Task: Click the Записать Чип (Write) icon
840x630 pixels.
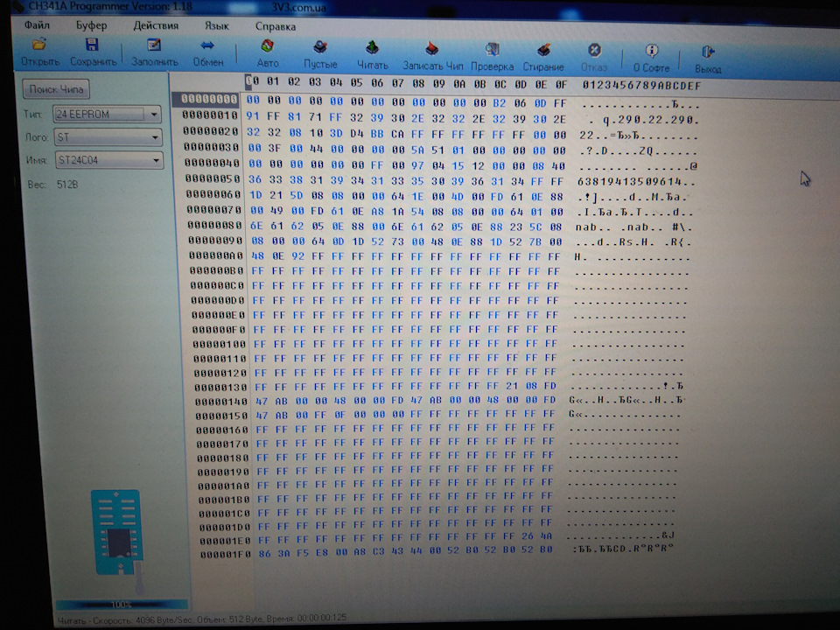Action: click(431, 49)
